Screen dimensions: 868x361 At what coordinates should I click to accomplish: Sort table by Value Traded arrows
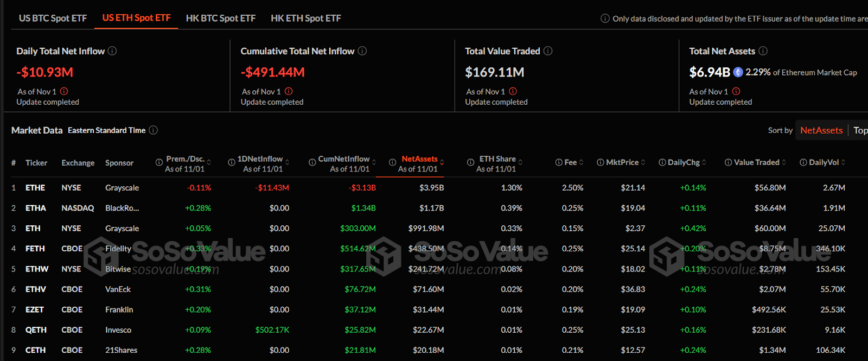click(x=783, y=162)
